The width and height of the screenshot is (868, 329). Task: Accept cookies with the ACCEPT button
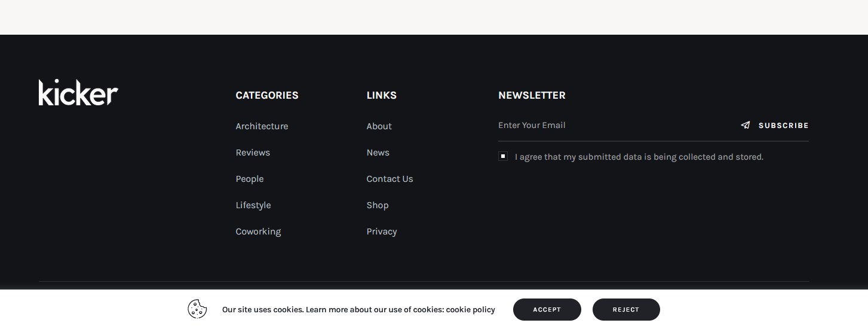click(x=547, y=309)
